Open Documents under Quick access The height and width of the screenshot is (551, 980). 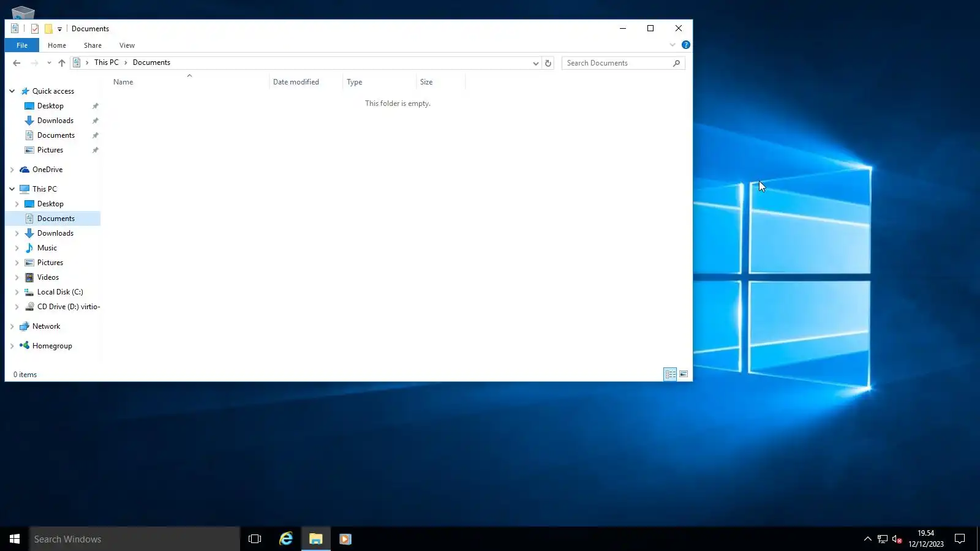click(x=56, y=135)
